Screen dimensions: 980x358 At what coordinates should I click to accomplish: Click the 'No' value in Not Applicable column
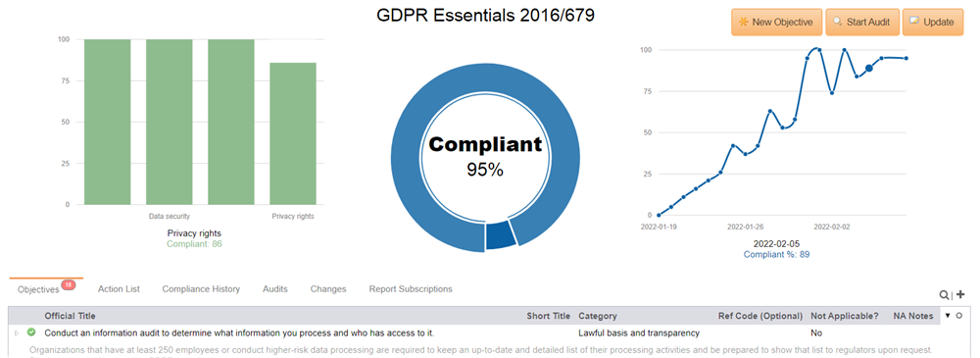pyautogui.click(x=817, y=332)
